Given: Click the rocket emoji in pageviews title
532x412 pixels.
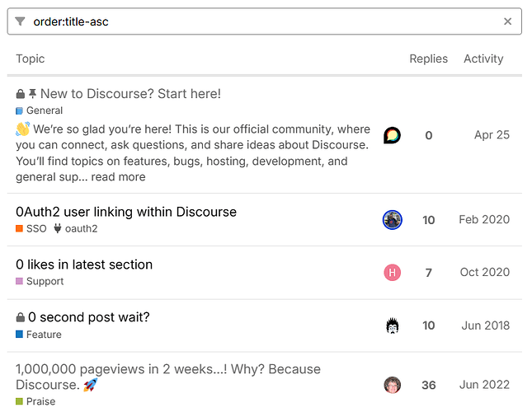Looking at the screenshot, I should pyautogui.click(x=91, y=385).
